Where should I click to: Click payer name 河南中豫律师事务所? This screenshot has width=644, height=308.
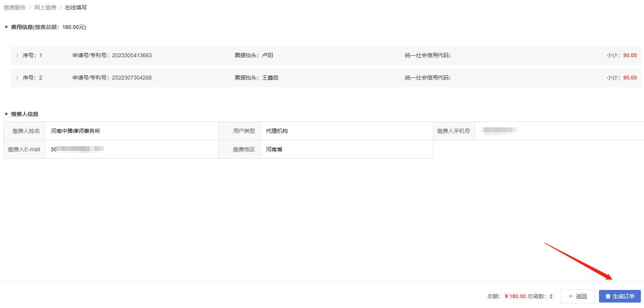click(76, 131)
